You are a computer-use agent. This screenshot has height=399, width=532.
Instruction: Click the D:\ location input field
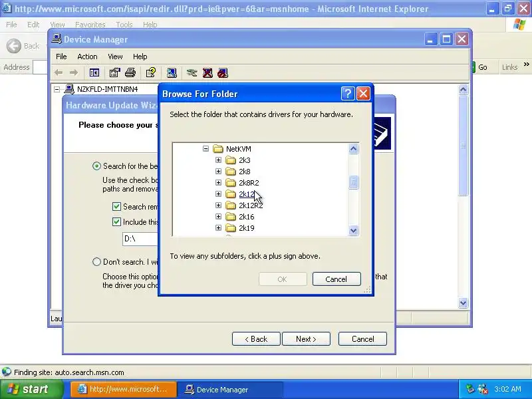click(140, 239)
